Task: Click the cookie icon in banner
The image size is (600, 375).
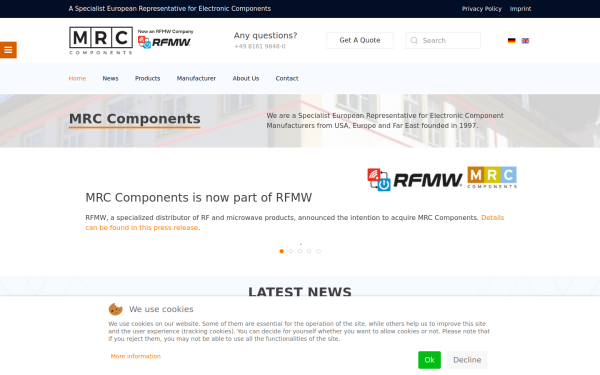Action: 115,309
